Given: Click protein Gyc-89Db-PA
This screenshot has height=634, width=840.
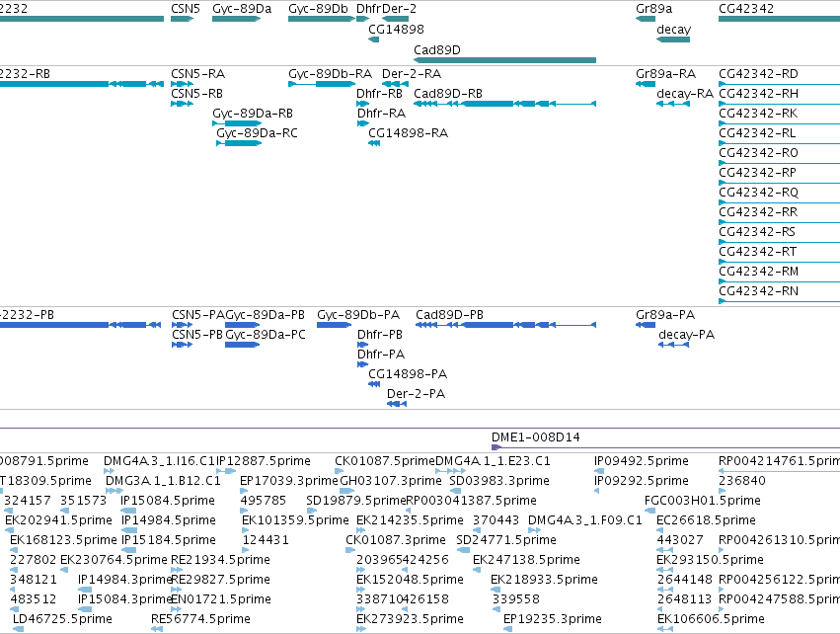Looking at the screenshot, I should pos(358,315).
